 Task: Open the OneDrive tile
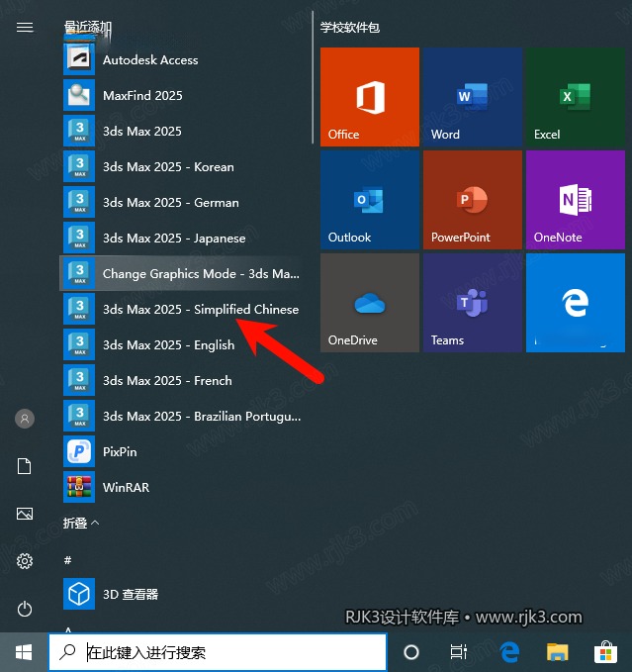pyautogui.click(x=370, y=303)
